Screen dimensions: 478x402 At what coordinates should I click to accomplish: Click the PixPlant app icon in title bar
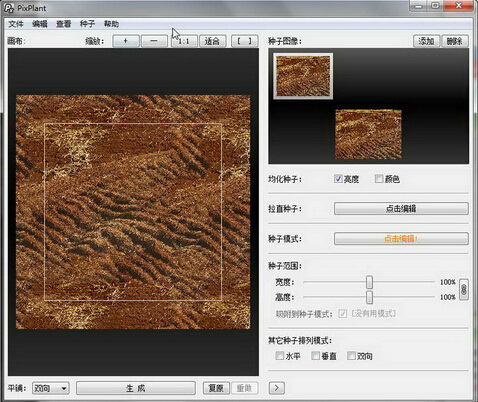click(9, 8)
